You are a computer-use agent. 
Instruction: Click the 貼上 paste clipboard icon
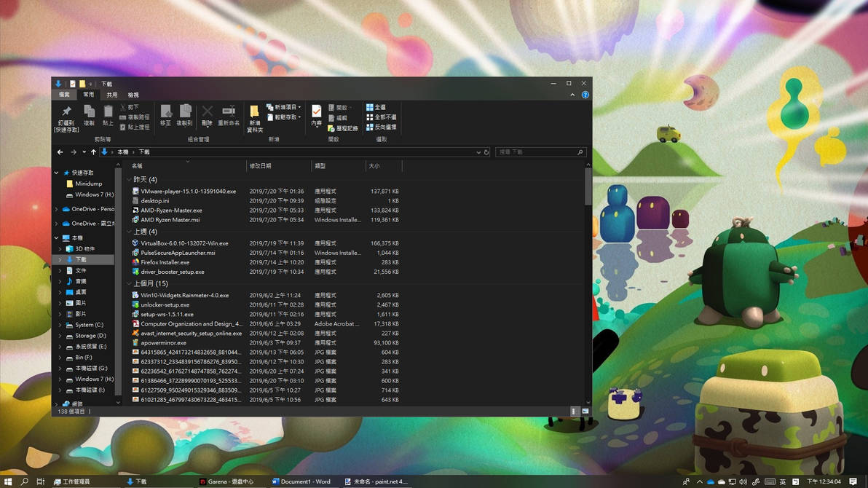tap(108, 111)
